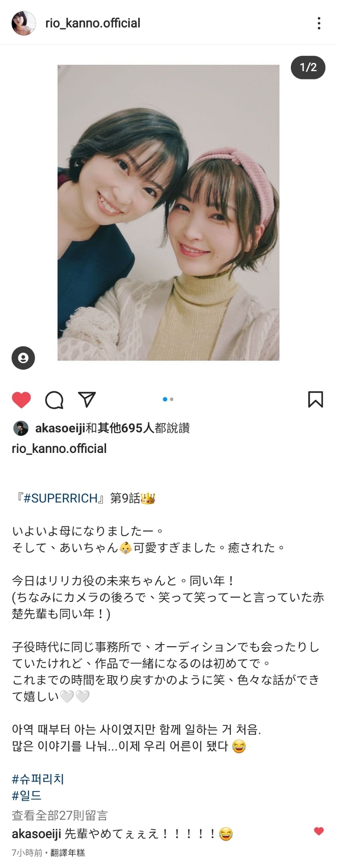Tap 翻譯年糕 to translate the post

coord(67,853)
